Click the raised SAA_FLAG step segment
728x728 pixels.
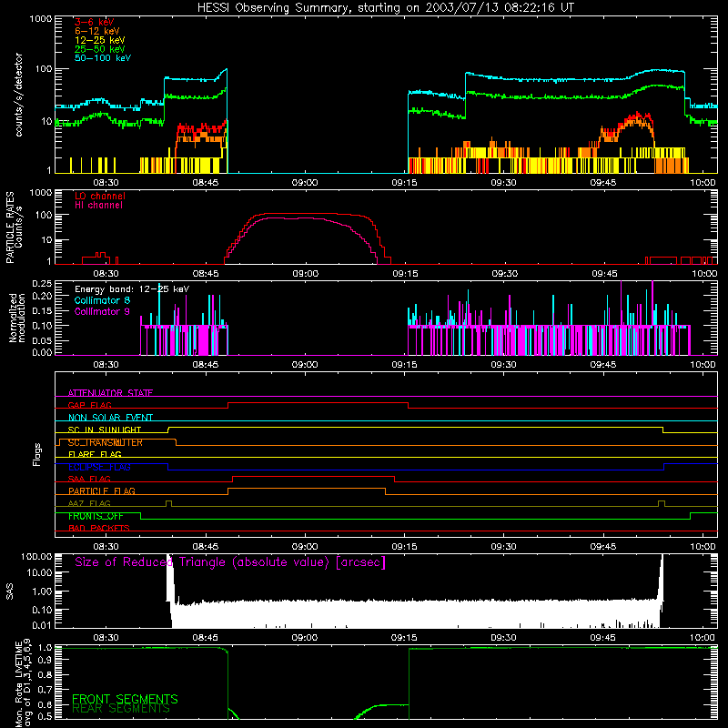pos(313,477)
